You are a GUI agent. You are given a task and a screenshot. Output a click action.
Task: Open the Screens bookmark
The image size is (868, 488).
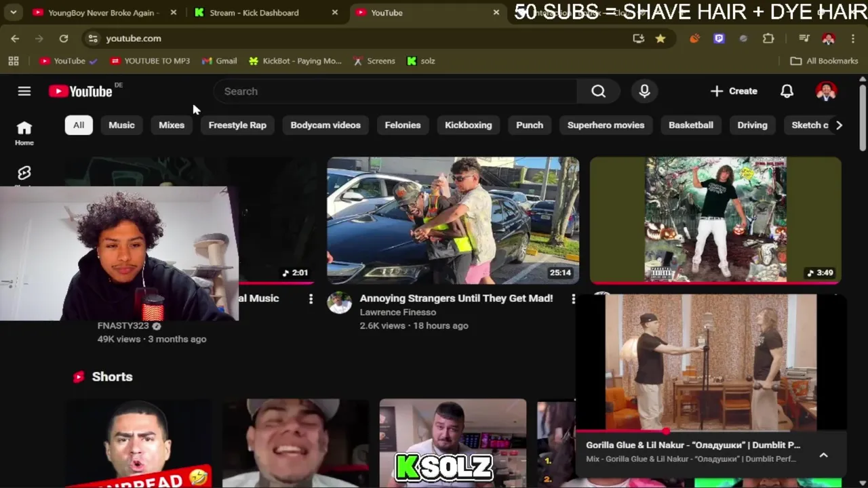374,61
